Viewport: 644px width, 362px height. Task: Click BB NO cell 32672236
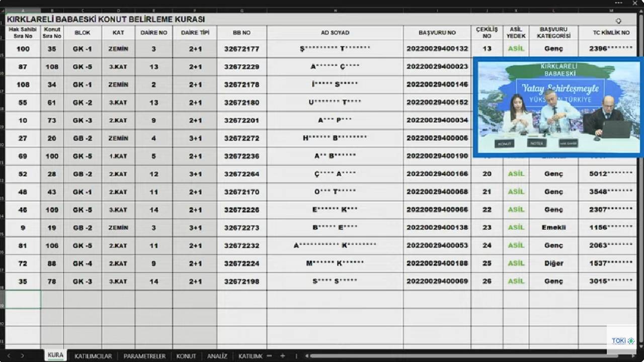click(x=242, y=156)
